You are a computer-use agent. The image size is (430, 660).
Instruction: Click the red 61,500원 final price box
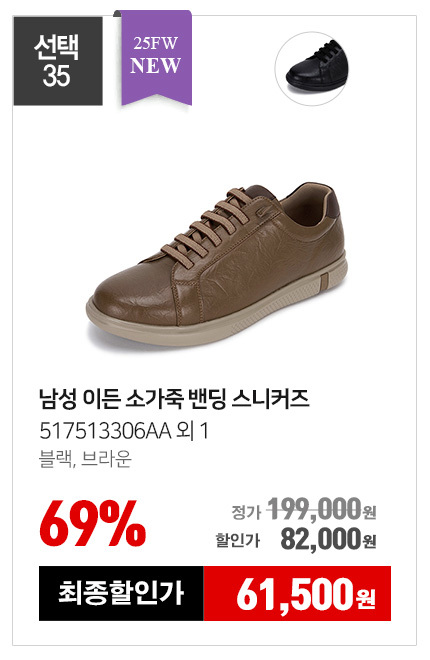tap(297, 593)
